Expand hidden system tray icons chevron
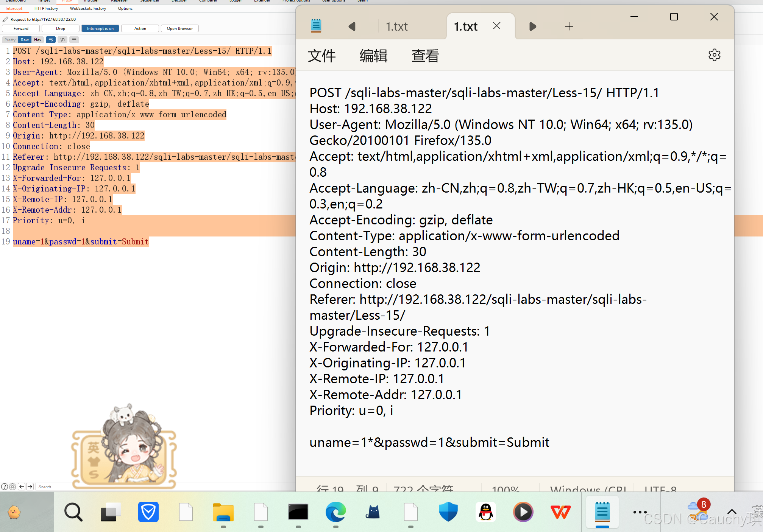 (x=732, y=512)
